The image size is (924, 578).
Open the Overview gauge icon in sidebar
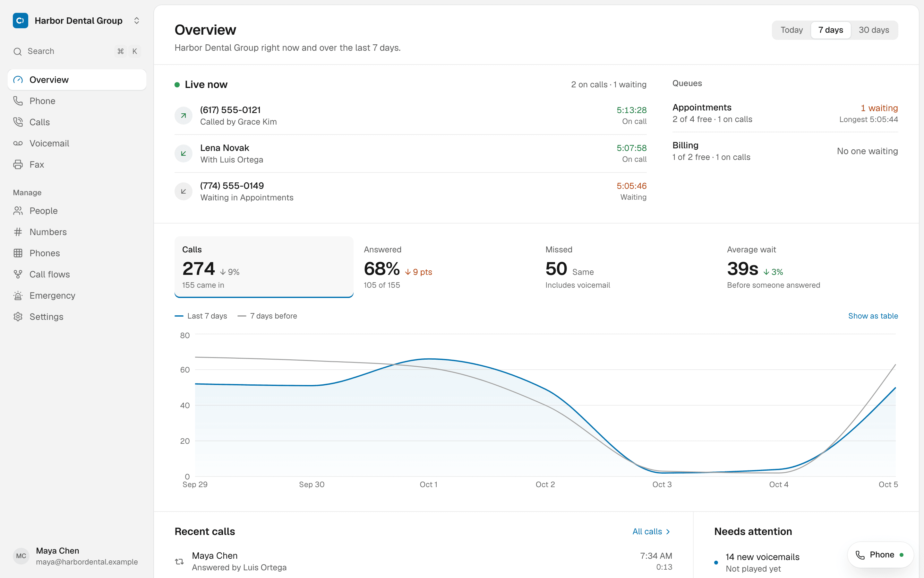pos(18,80)
